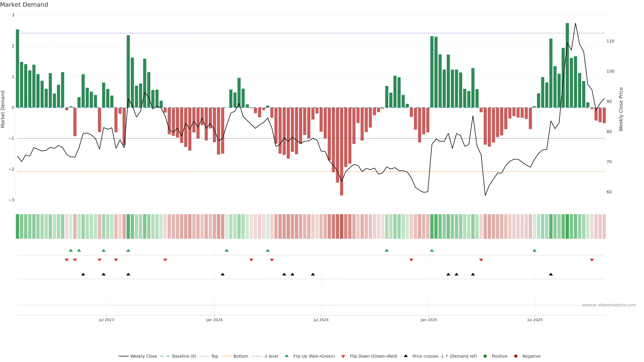Click the green Flip Up triangle legend icon
Screen dimensions: 644x362
tap(287, 356)
